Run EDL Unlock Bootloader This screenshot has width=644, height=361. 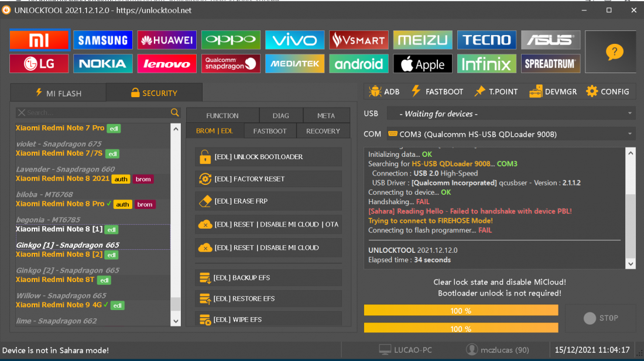[269, 157]
